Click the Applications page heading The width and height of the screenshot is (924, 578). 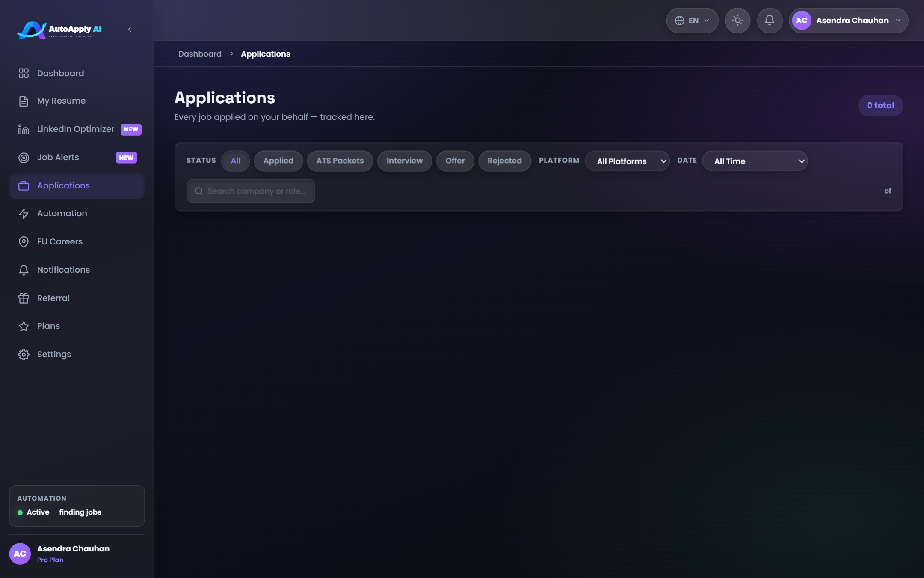[225, 98]
